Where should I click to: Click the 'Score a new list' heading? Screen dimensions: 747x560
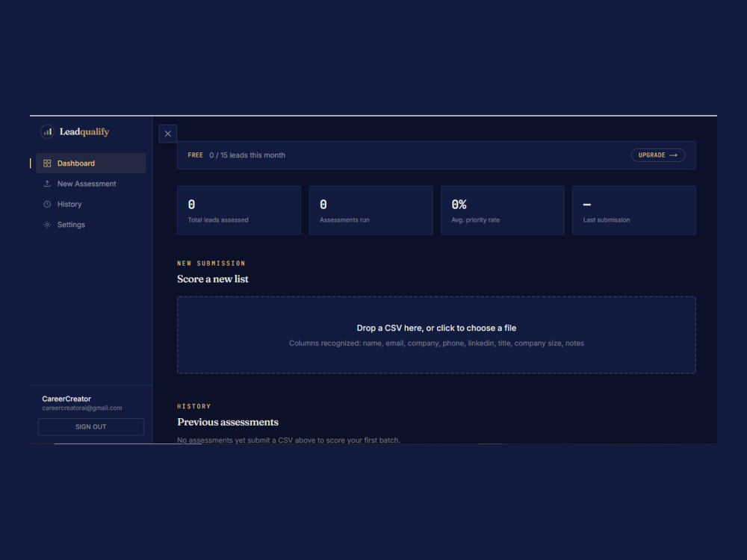click(x=212, y=279)
